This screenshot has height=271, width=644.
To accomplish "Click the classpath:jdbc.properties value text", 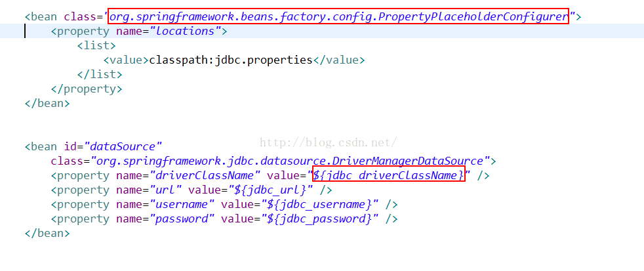I will pyautogui.click(x=231, y=60).
